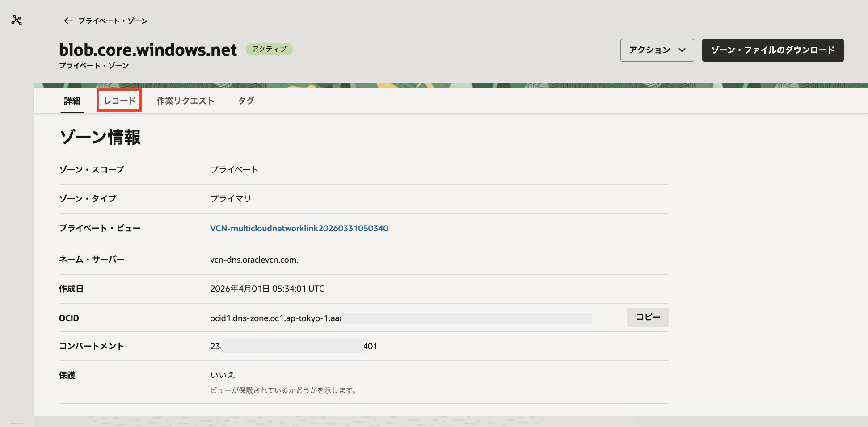
Task: Open the レコード tab
Action: [119, 100]
